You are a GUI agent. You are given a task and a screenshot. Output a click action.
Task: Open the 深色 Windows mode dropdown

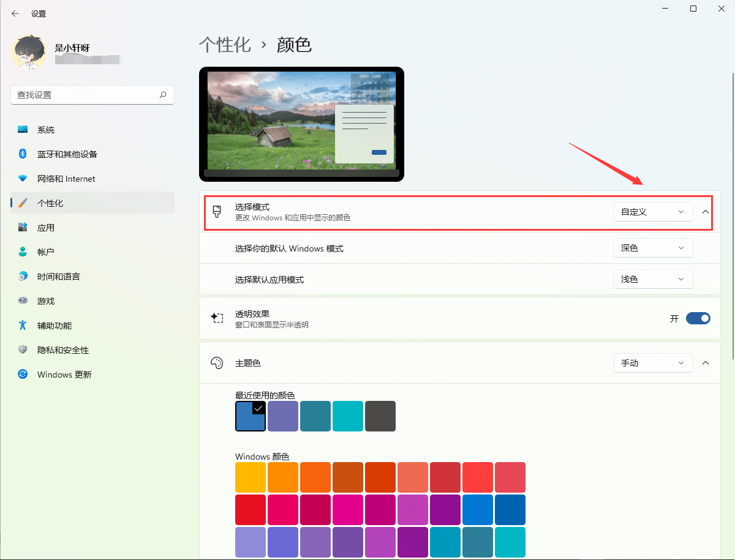(x=653, y=247)
